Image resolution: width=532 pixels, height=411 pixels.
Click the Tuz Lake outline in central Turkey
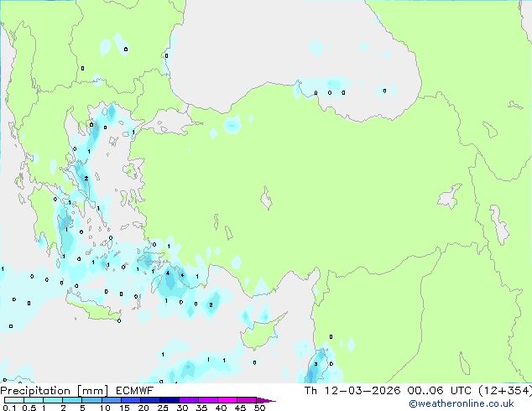[x=268, y=200]
